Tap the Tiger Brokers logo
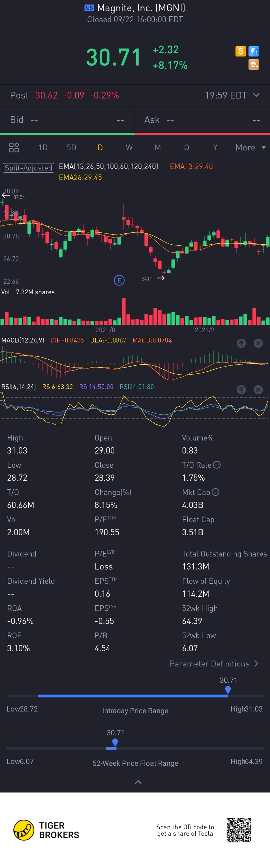This screenshot has height=868, width=270. pos(46,830)
